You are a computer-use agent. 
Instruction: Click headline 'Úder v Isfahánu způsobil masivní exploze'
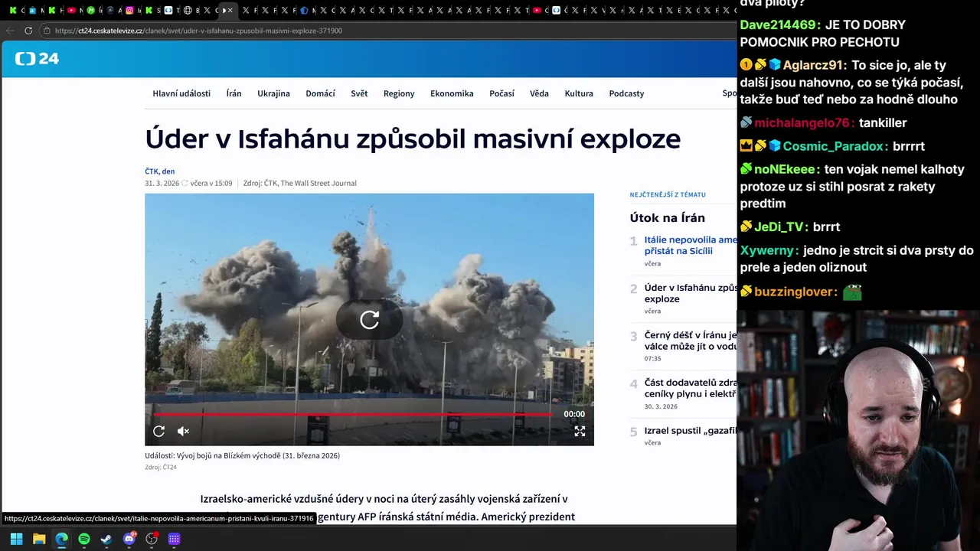[413, 139]
